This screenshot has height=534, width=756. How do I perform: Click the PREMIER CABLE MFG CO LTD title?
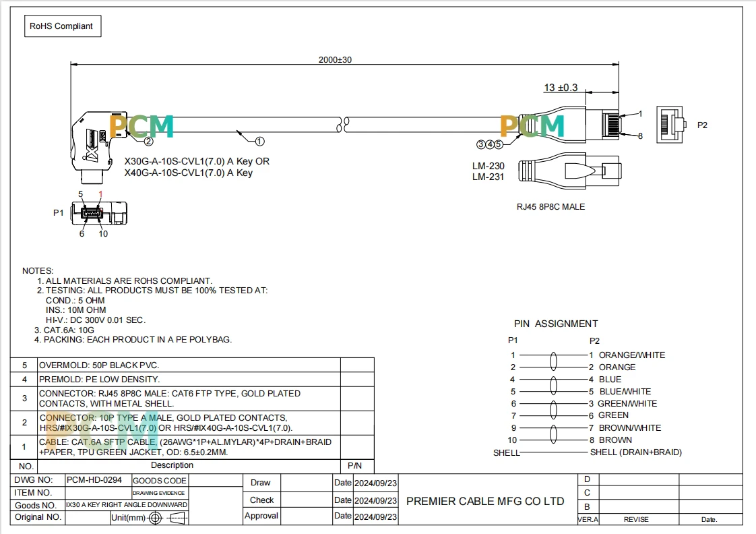485,501
